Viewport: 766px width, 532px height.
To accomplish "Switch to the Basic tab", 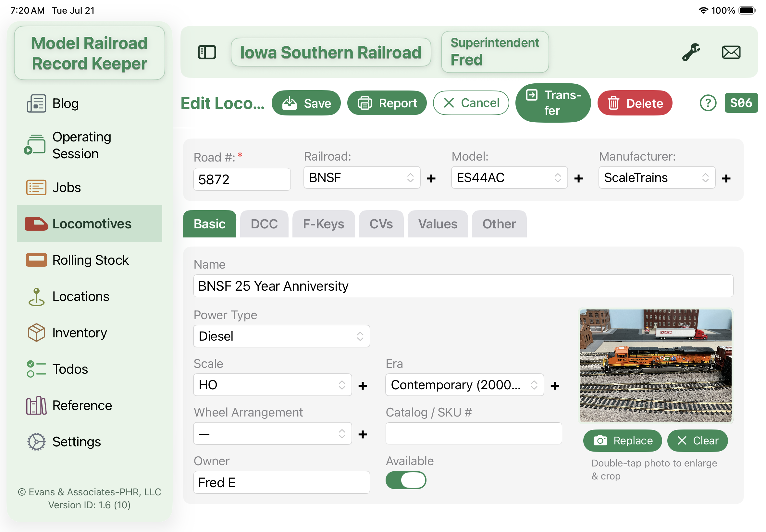I will pyautogui.click(x=209, y=224).
